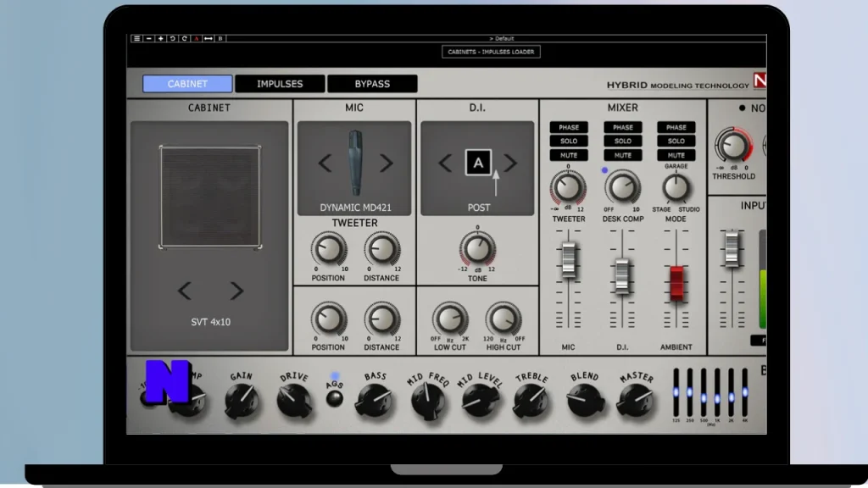Click the tweeter POSITION knob

click(329, 249)
